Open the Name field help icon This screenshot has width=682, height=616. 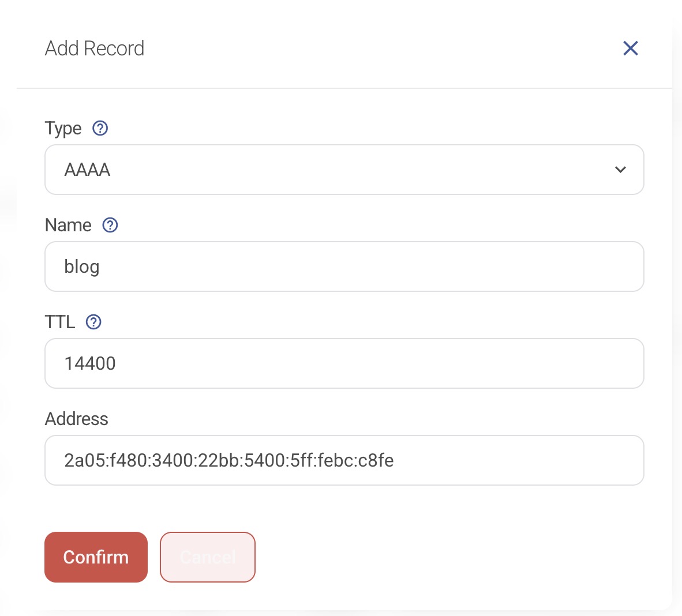pyautogui.click(x=110, y=225)
